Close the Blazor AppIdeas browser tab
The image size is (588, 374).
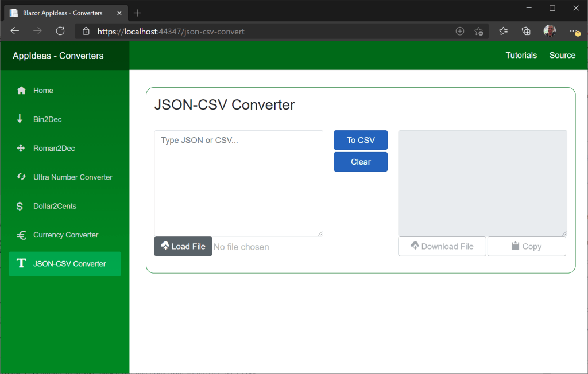119,13
